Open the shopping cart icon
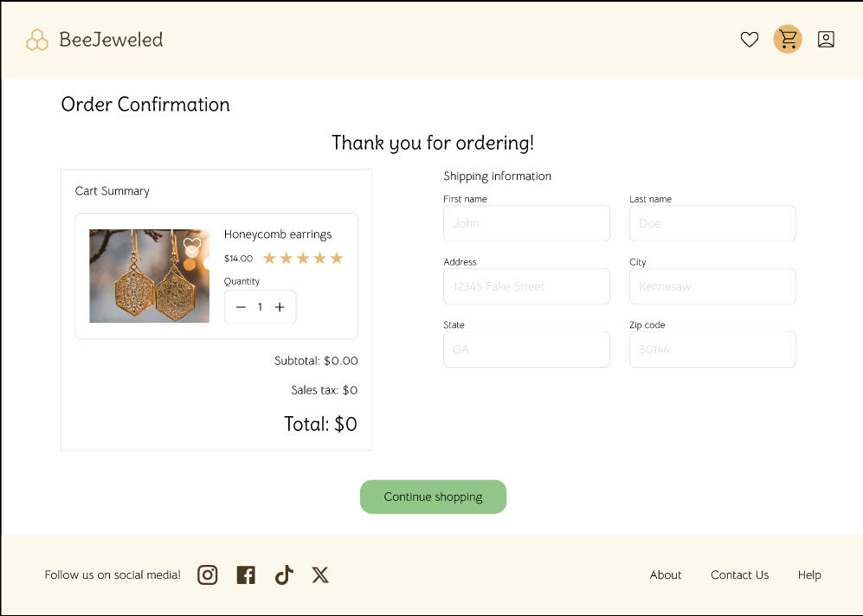Viewport: 863px width, 616px height. click(787, 39)
